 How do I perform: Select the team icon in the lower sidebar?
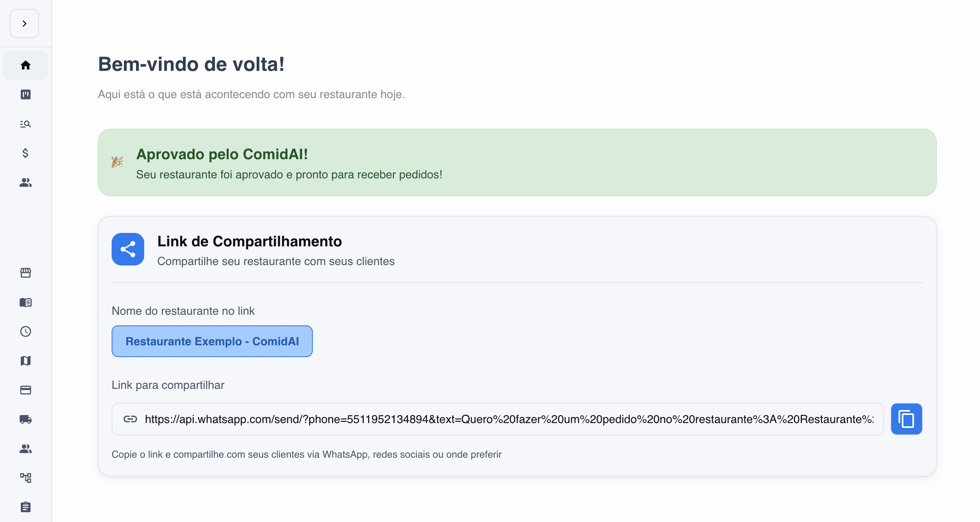(25, 449)
